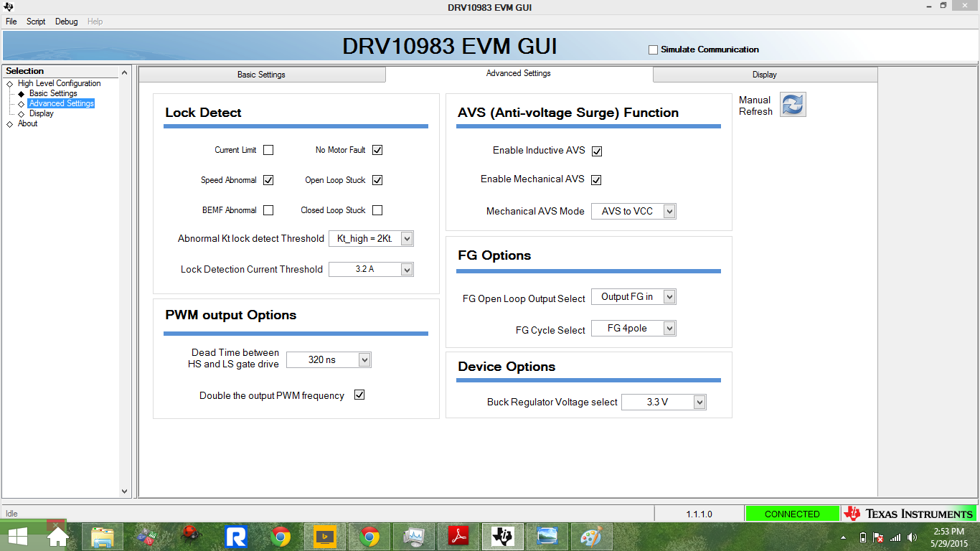The width and height of the screenshot is (980, 551).
Task: Open the Debug menu
Action: 67,22
